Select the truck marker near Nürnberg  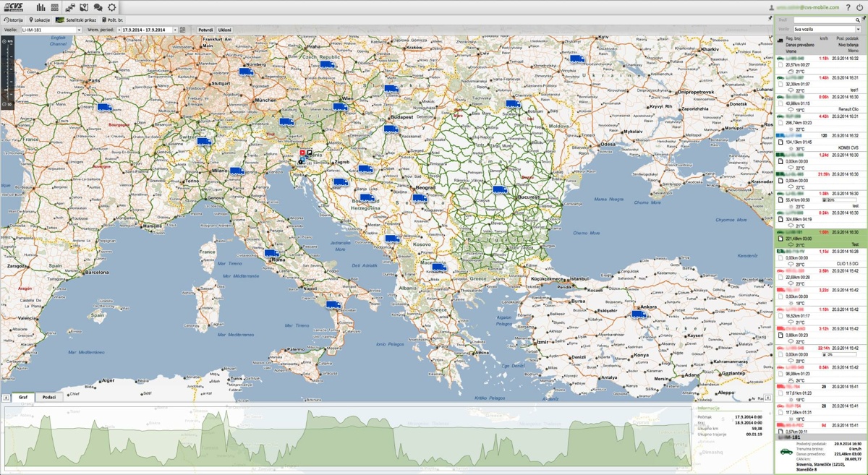pos(246,71)
